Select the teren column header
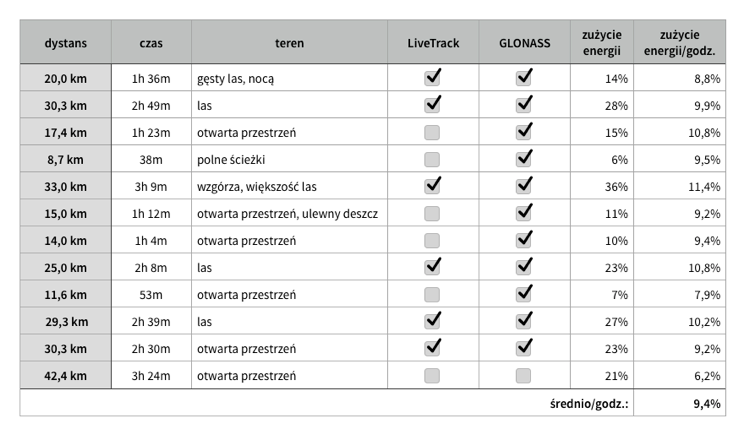The image size is (750, 435). coord(289,42)
